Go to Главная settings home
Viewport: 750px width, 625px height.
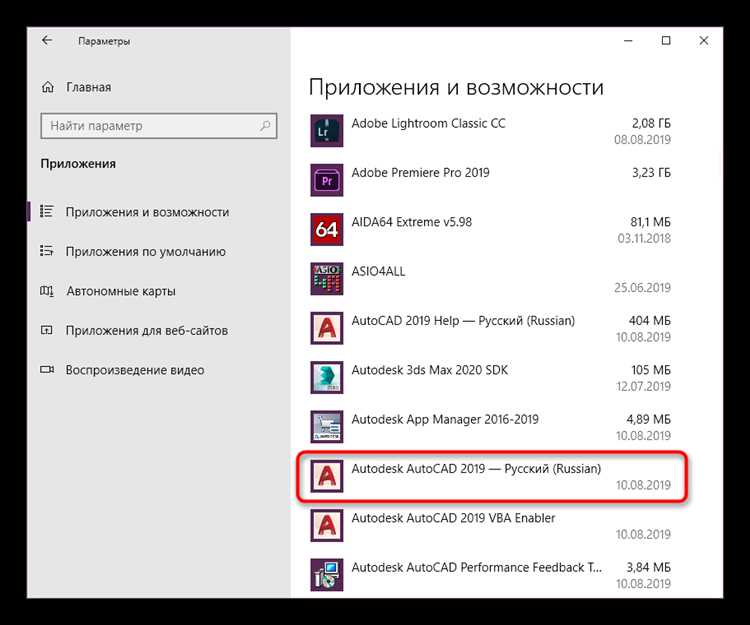pos(88,88)
